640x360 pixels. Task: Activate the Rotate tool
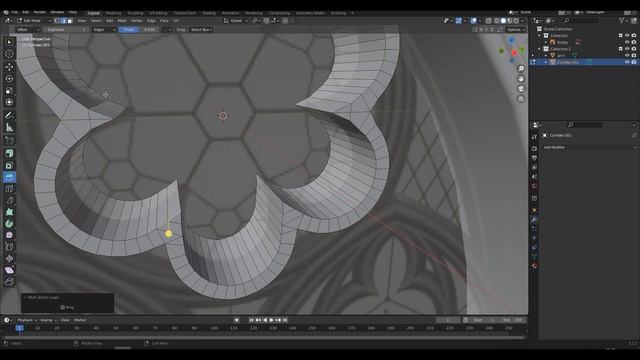(x=9, y=79)
